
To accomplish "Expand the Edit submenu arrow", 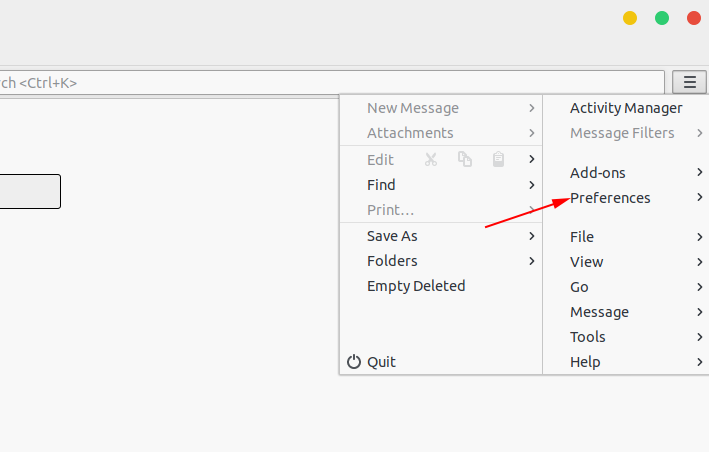I will [x=532, y=159].
